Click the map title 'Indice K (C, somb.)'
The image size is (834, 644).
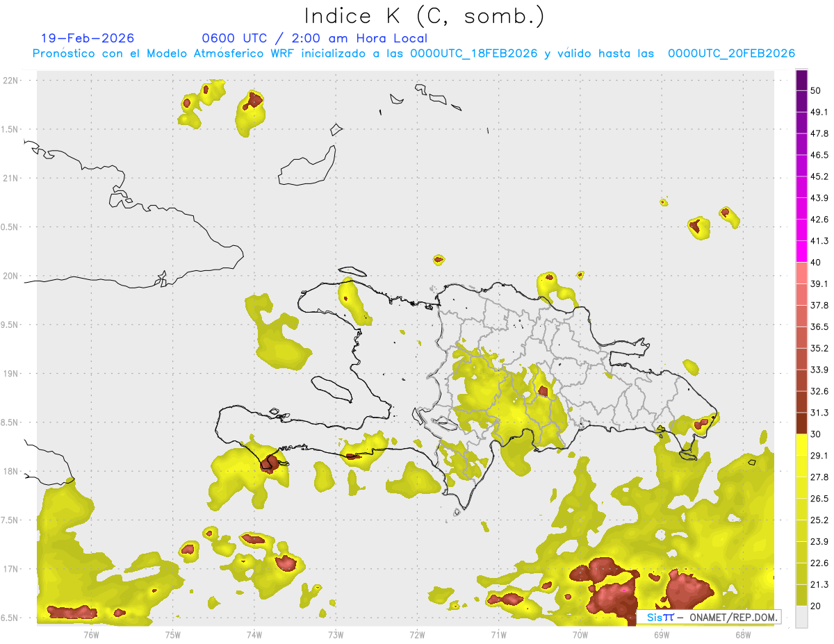pos(425,16)
